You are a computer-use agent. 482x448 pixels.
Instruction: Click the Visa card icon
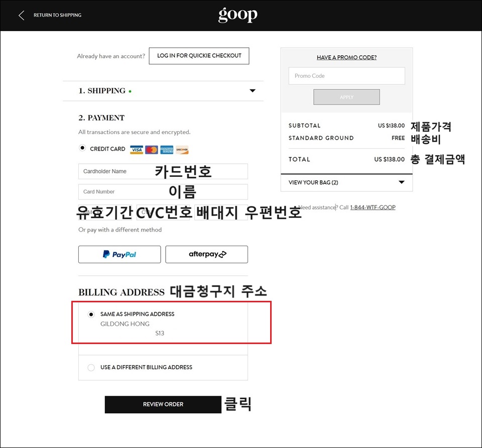pyautogui.click(x=137, y=150)
